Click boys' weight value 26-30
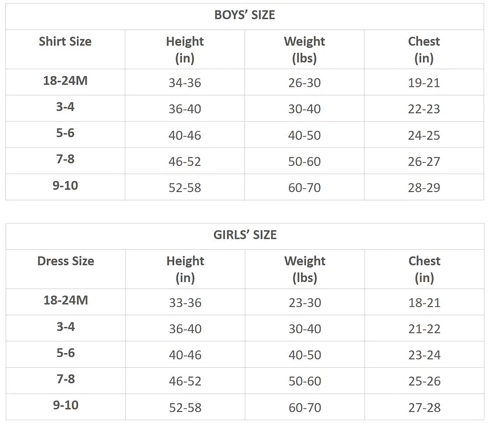The height and width of the screenshot is (423, 497). click(x=304, y=83)
